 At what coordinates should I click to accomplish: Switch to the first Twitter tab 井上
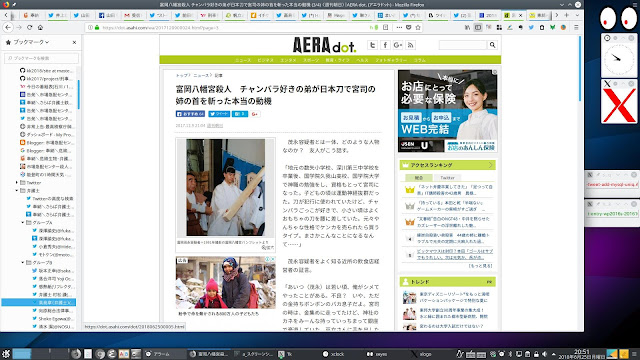point(57,15)
